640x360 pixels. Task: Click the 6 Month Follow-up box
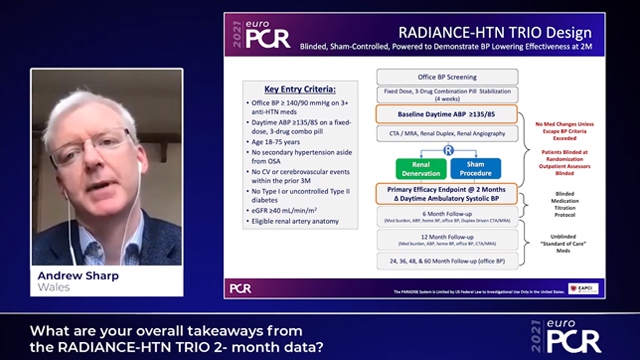point(447,216)
